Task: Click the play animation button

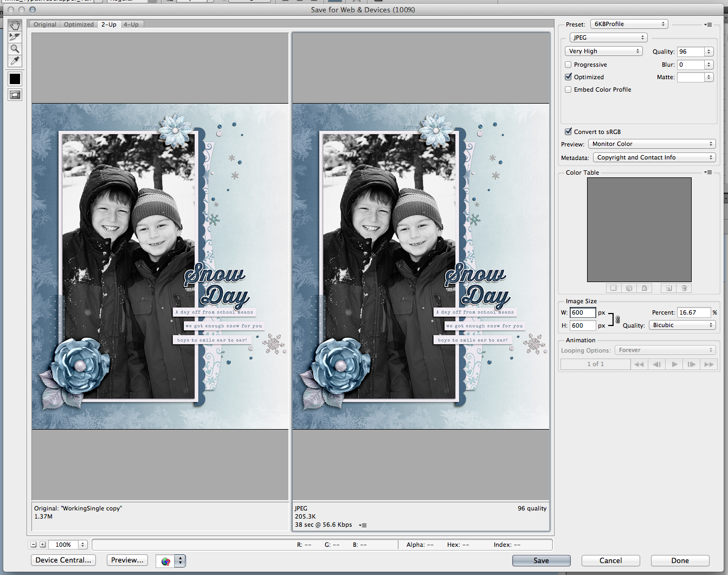Action: [x=674, y=364]
